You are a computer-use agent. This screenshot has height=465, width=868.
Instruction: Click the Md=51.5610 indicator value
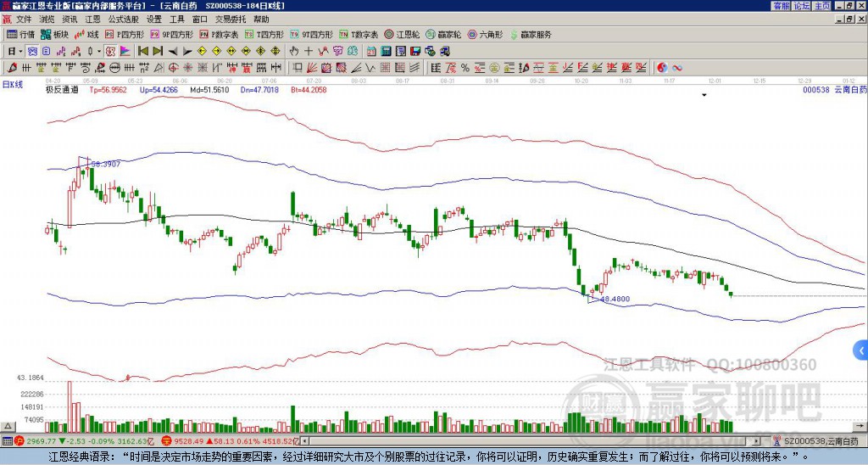[209, 89]
